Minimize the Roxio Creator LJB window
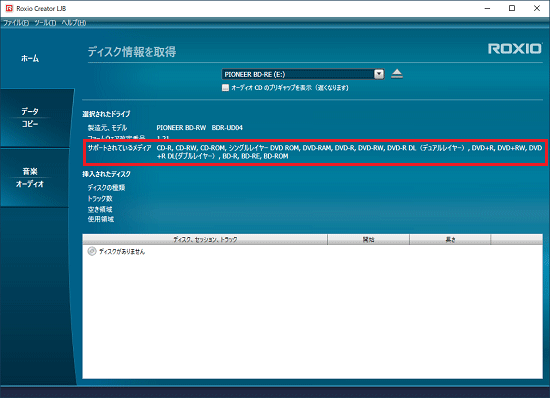The height and width of the screenshot is (398, 550). (487, 8)
